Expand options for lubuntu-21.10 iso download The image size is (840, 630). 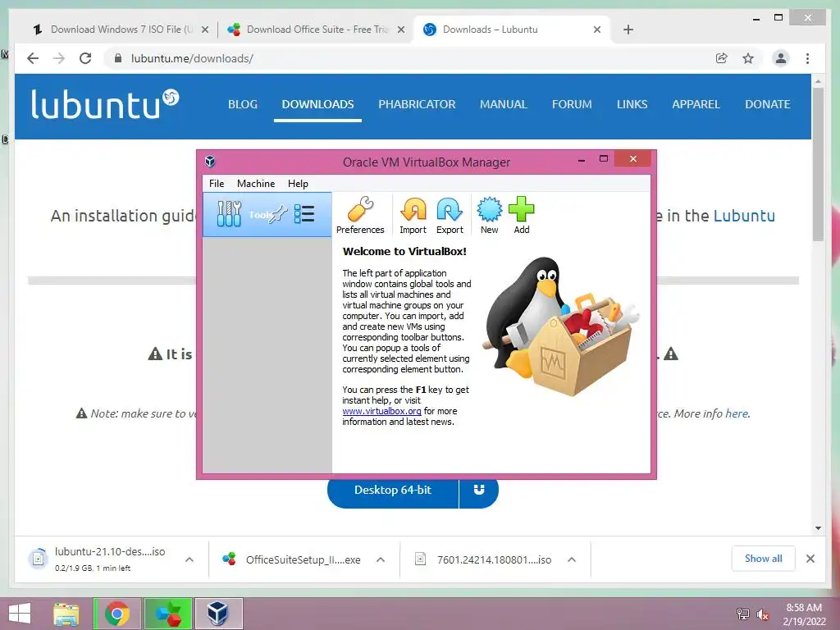click(189, 559)
